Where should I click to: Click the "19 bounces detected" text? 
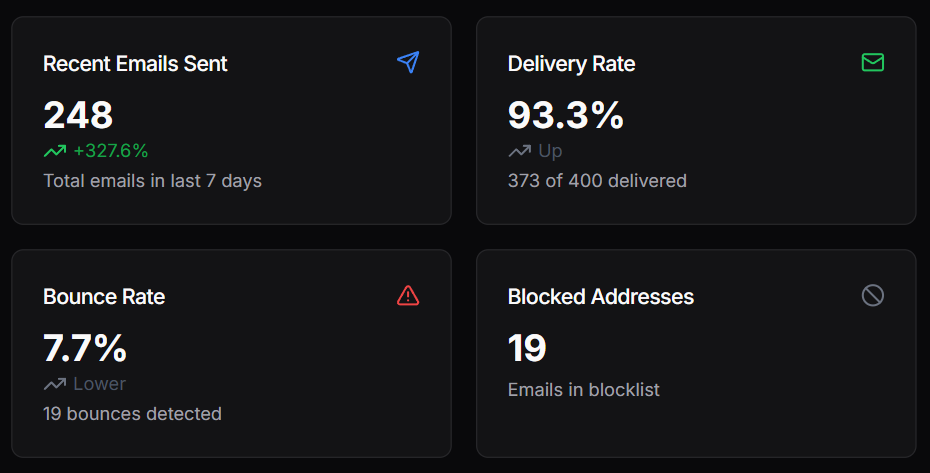click(x=132, y=413)
